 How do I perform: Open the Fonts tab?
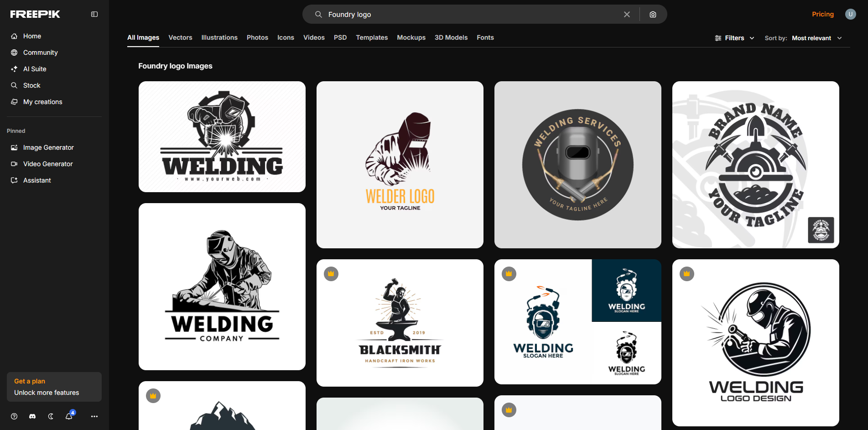point(485,37)
